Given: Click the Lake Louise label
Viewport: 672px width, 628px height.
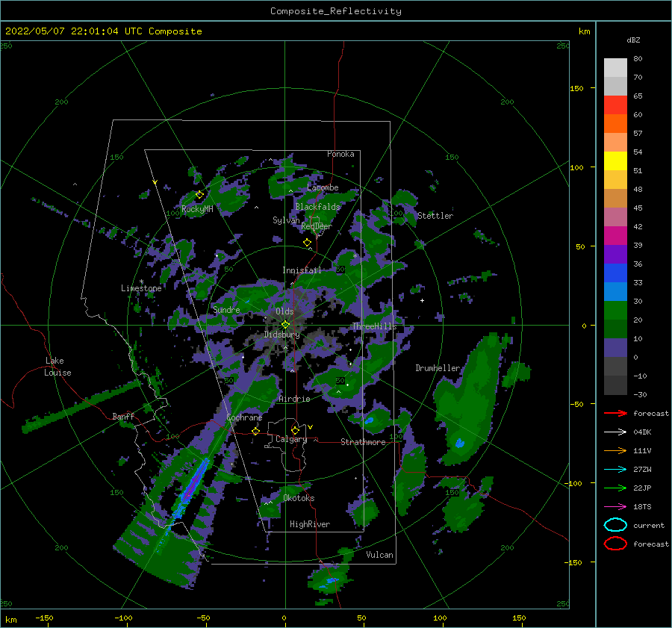Looking at the screenshot, I should (57, 367).
